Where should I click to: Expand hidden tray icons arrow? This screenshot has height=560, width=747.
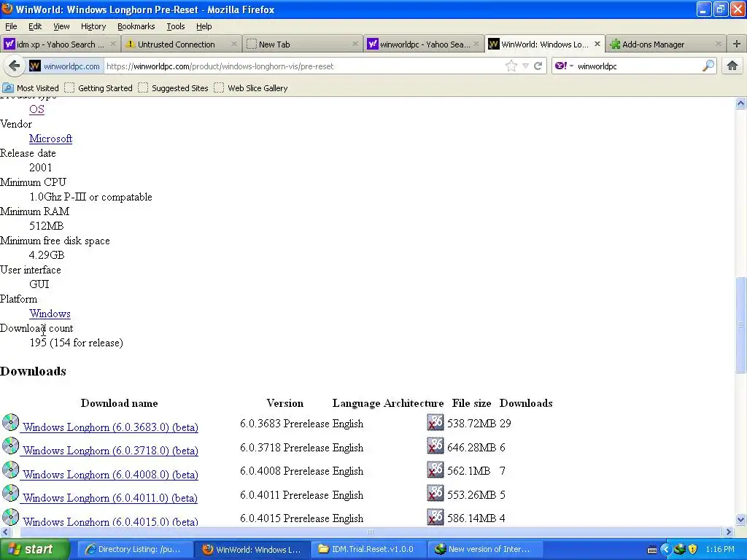(665, 549)
